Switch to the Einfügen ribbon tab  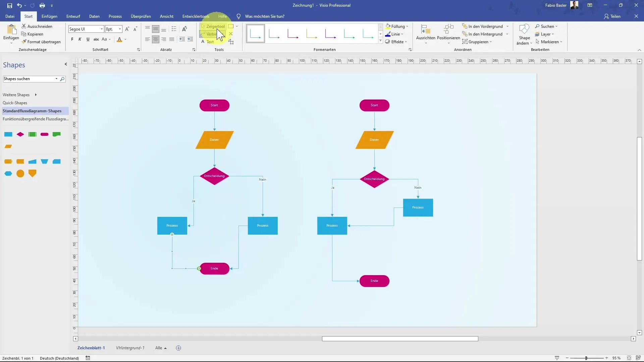point(49,16)
